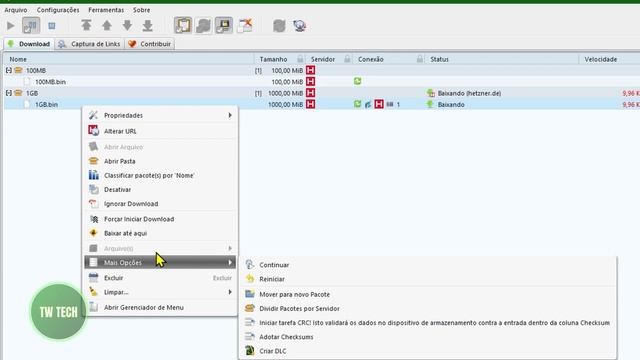The width and height of the screenshot is (640, 360).
Task: Toggle auto reconnect toolbar icon
Action: 203,25
